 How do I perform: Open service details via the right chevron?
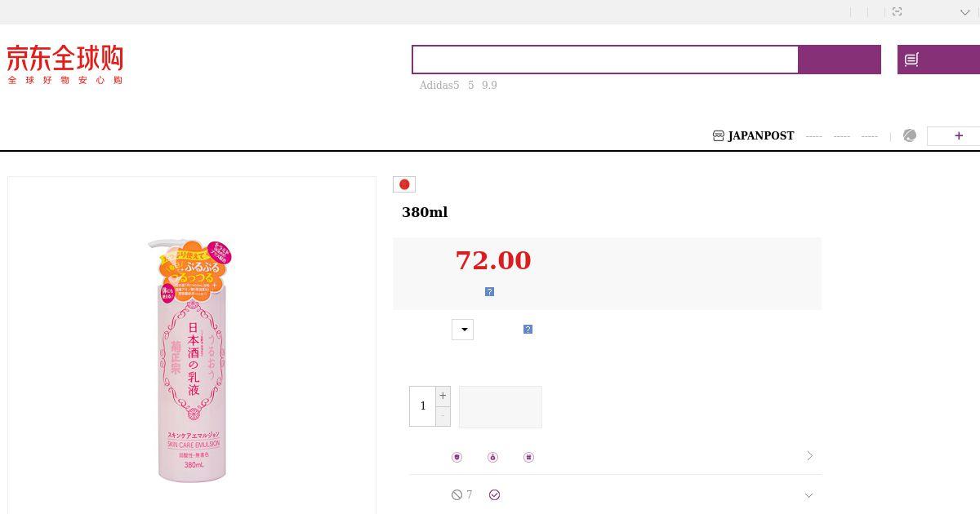point(809,456)
